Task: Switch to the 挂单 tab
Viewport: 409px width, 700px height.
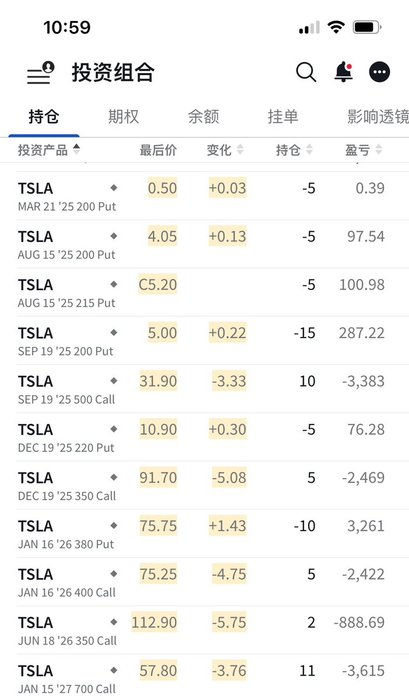Action: click(x=283, y=117)
